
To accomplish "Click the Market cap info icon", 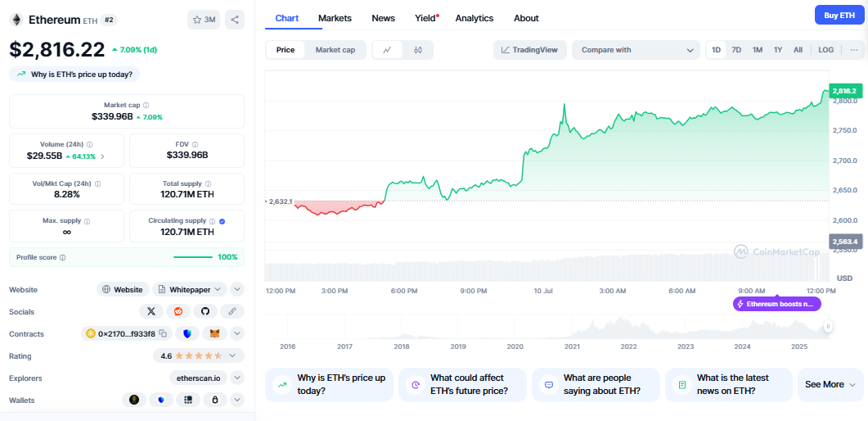I will pyautogui.click(x=146, y=105).
